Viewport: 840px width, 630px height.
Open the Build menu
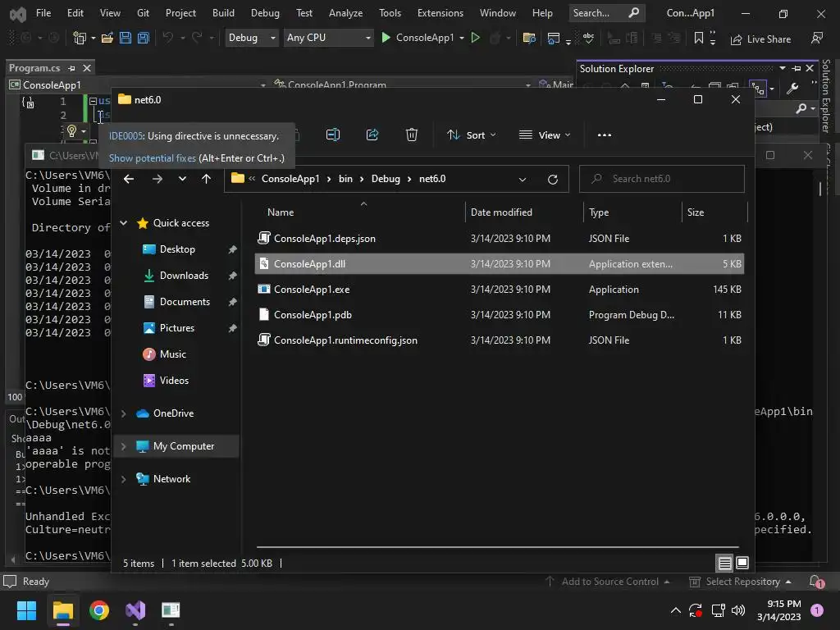click(223, 13)
